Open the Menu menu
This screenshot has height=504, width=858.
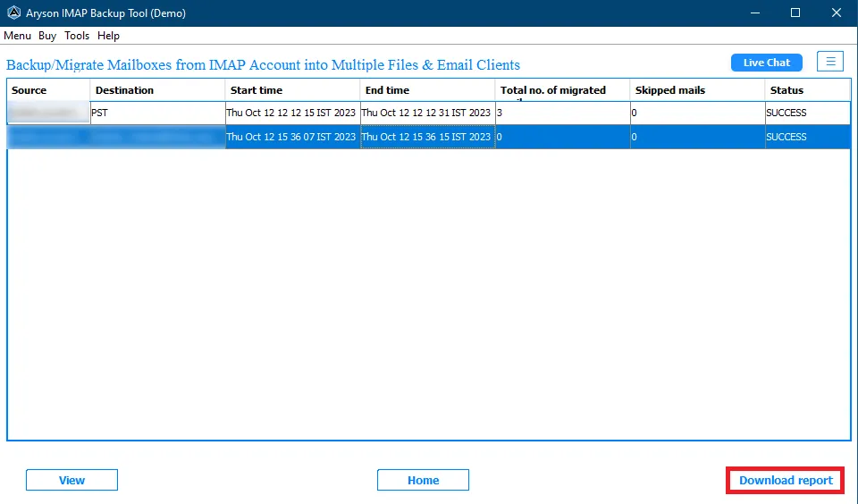coord(17,36)
